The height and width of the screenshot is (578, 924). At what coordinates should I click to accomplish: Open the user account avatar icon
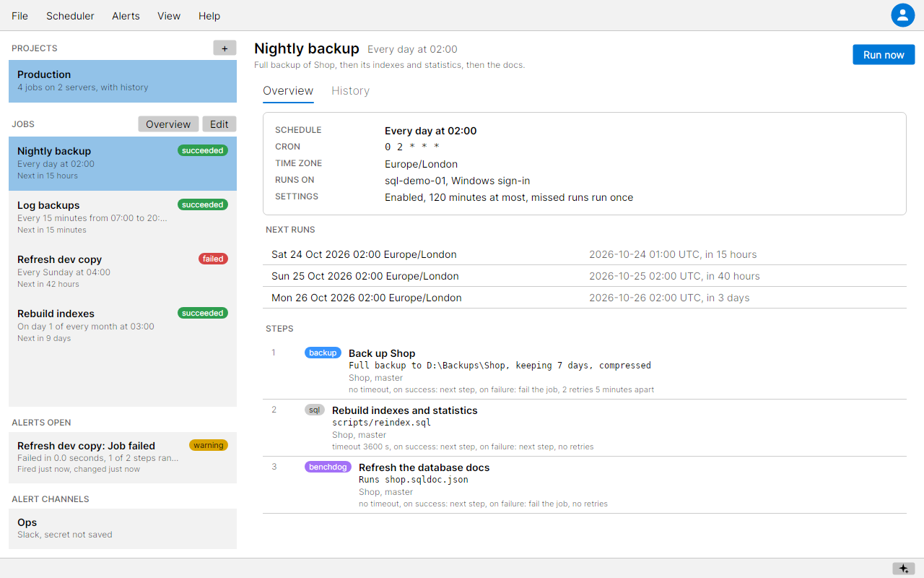902,15
